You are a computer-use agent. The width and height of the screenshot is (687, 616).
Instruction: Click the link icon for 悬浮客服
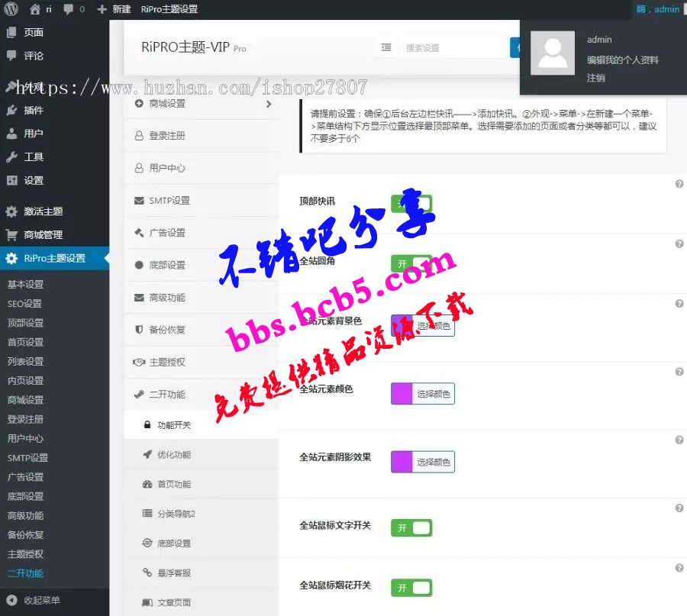click(x=147, y=572)
